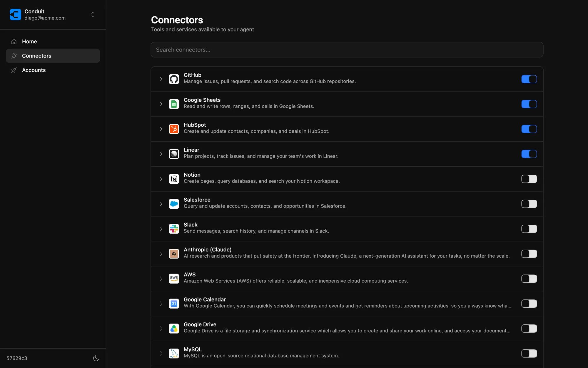Click the Google Drive connector name

coord(200,324)
